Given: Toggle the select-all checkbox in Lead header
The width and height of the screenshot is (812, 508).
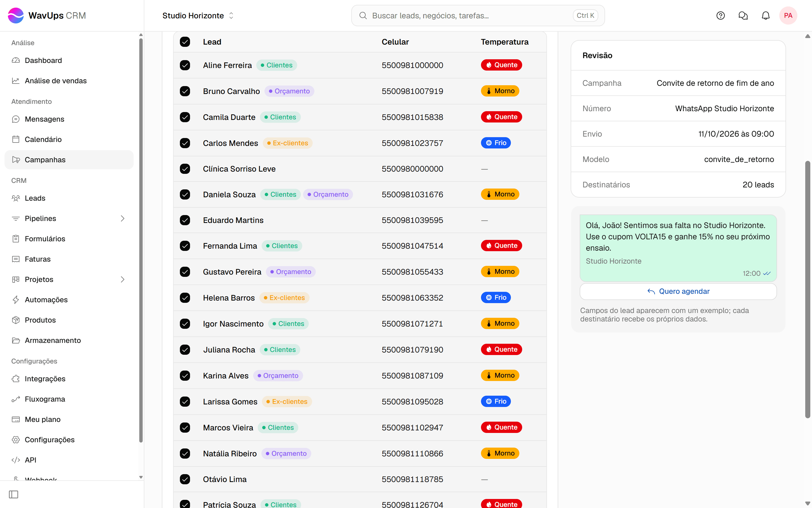Looking at the screenshot, I should pyautogui.click(x=185, y=42).
